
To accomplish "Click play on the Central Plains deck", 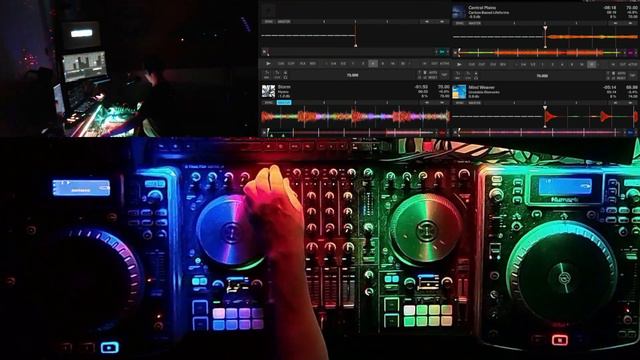I will (459, 64).
